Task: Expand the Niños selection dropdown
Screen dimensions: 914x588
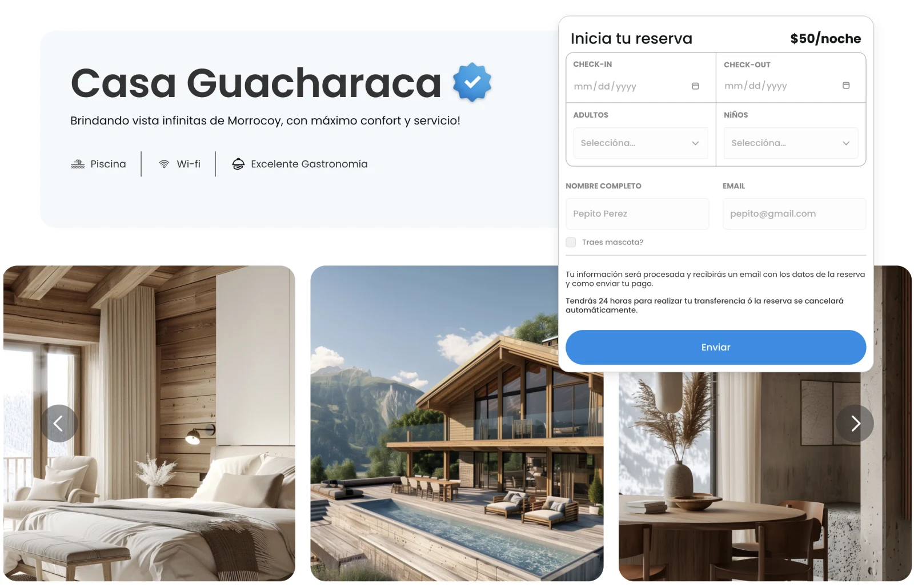Action: pyautogui.click(x=791, y=143)
